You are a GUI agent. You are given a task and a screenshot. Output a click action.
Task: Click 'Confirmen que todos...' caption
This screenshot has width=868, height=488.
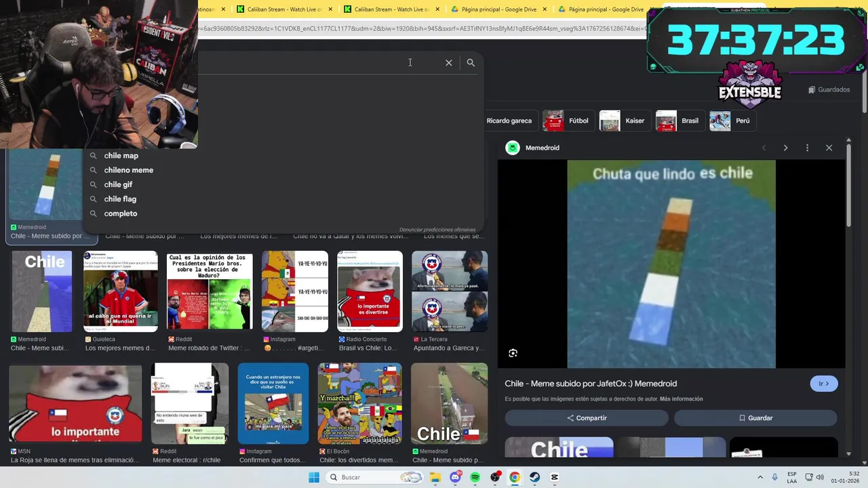[x=273, y=460]
